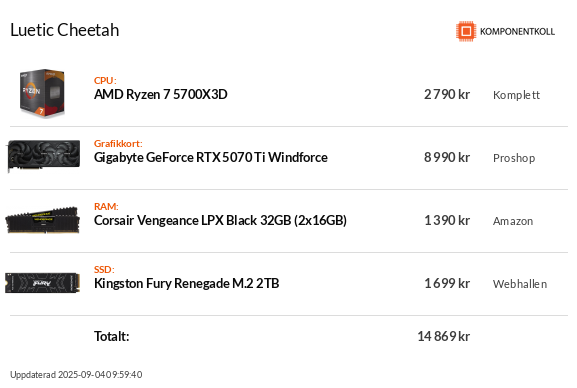577x388 pixels.
Task: Open the Corsair Vengeance RAM image
Action: 42,220
